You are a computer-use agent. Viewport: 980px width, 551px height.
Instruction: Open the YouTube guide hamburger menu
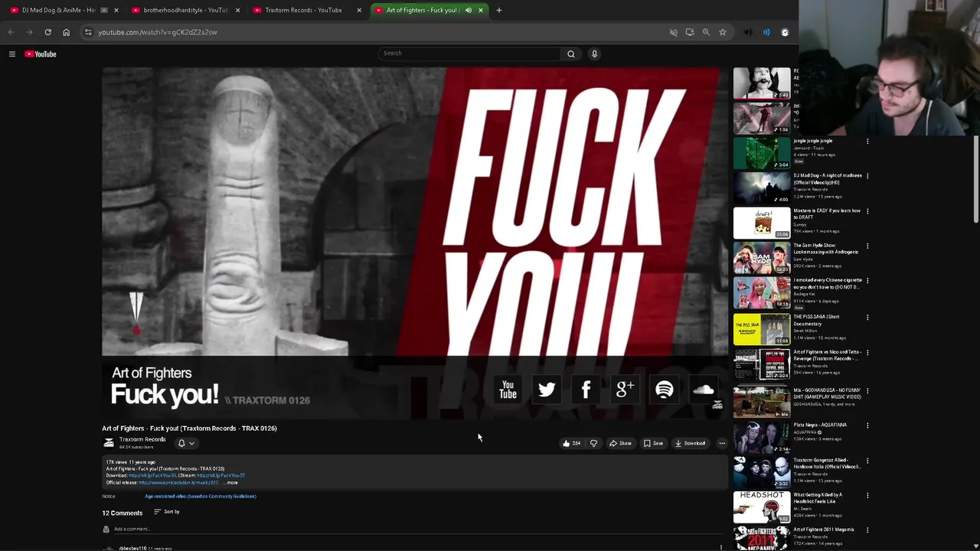[11, 54]
